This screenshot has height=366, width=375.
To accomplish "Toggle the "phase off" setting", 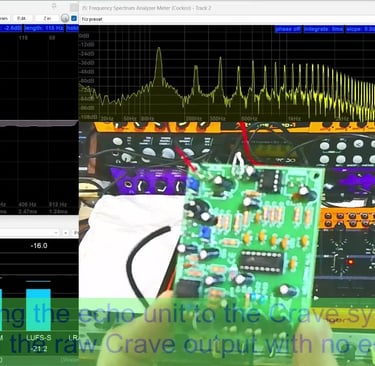I will [x=288, y=29].
